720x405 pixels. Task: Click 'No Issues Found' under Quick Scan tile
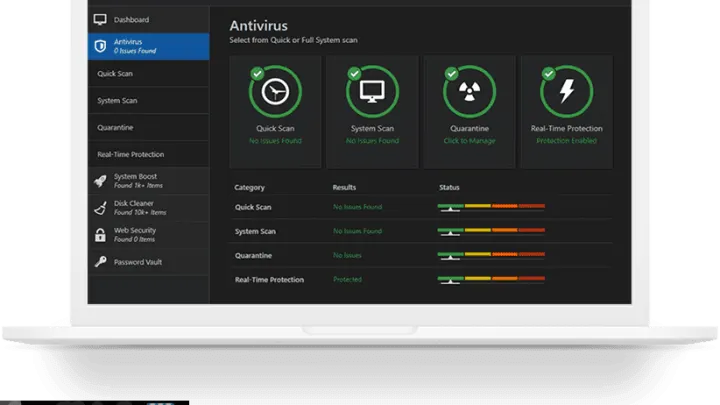275,141
